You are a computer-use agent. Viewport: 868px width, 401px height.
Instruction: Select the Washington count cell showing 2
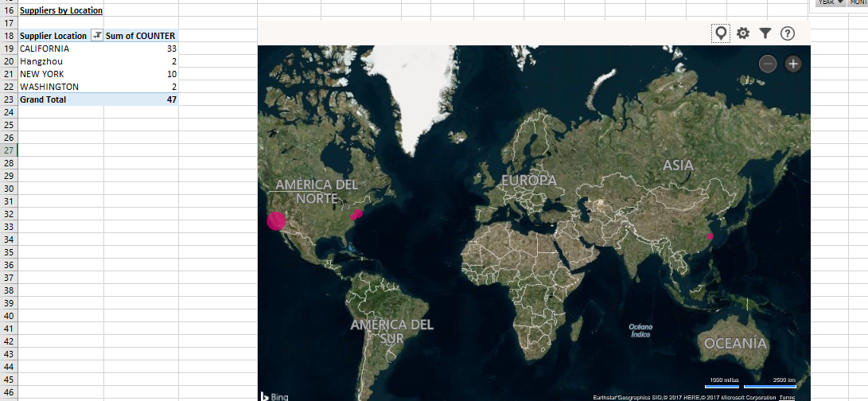141,87
